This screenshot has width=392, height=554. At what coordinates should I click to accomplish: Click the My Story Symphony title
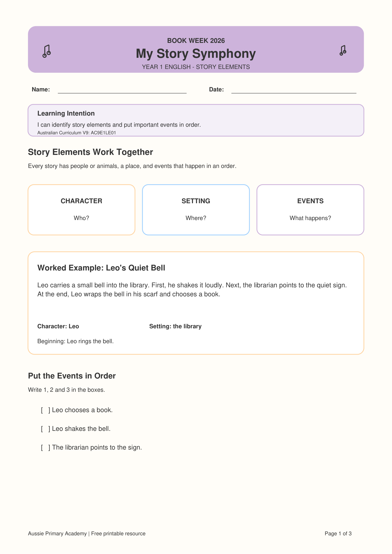pyautogui.click(x=196, y=54)
